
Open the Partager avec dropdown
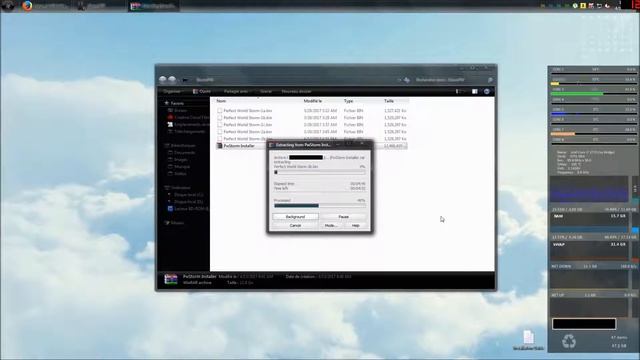pos(237,91)
